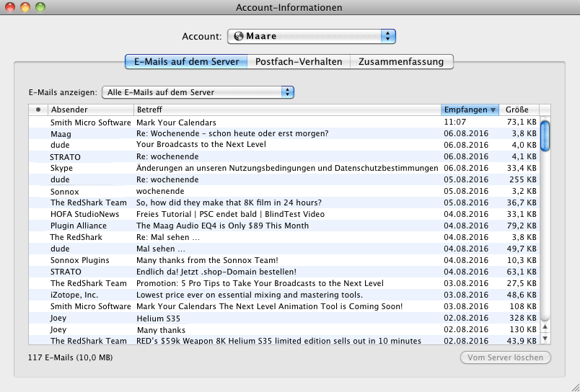Click the 'Vom Server löschen' button

[x=505, y=357]
